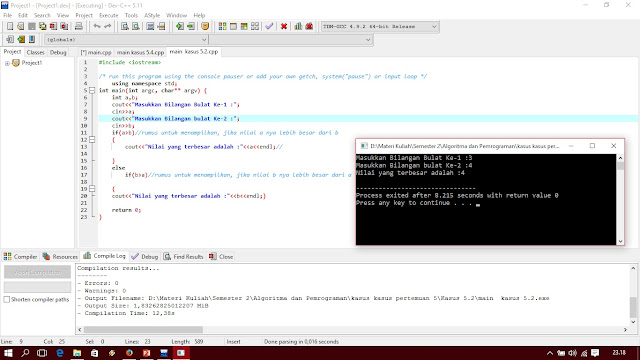Collapse the code fold at line 5
This screenshot has height=360, width=640.
tap(92, 91)
